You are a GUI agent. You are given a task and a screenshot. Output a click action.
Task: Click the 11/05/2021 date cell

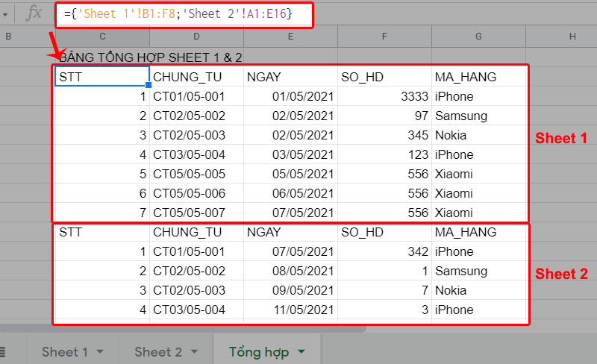(x=290, y=310)
